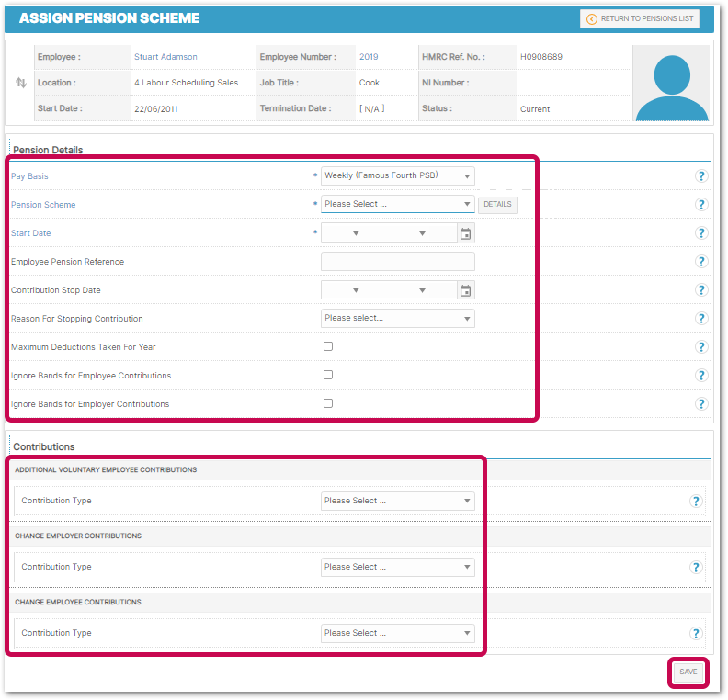The image size is (728, 700).
Task: Check Ignore Bands for Employer Contributions
Action: point(328,403)
